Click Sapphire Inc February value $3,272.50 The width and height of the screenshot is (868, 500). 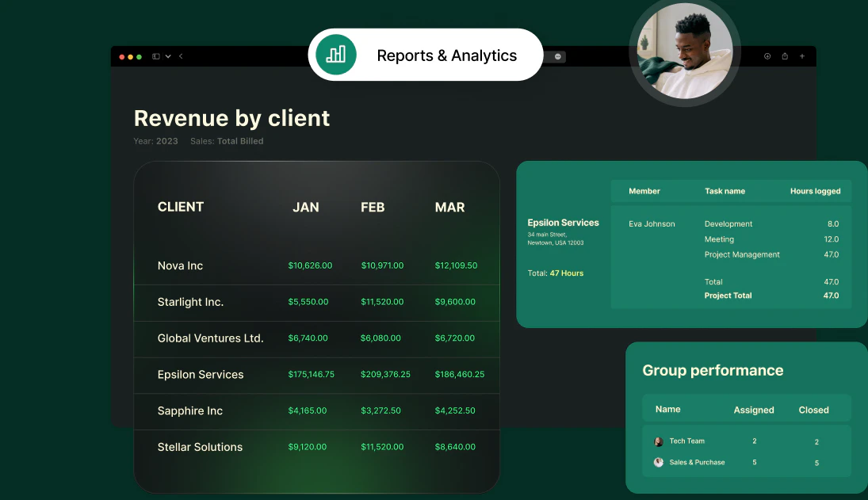(380, 411)
